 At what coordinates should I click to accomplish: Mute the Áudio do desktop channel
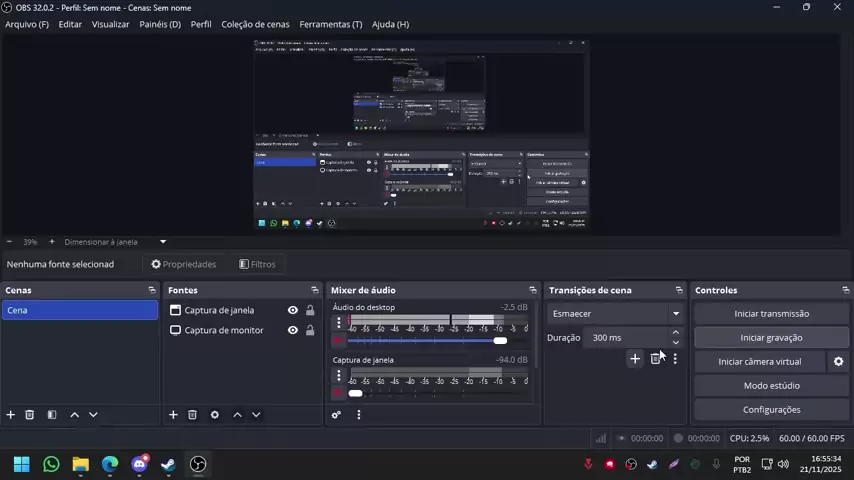(339, 341)
